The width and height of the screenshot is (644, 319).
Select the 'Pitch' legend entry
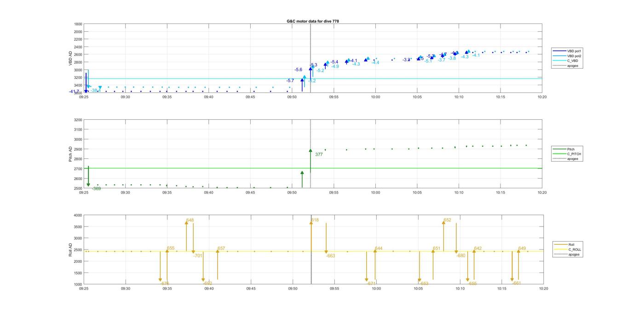click(571, 149)
